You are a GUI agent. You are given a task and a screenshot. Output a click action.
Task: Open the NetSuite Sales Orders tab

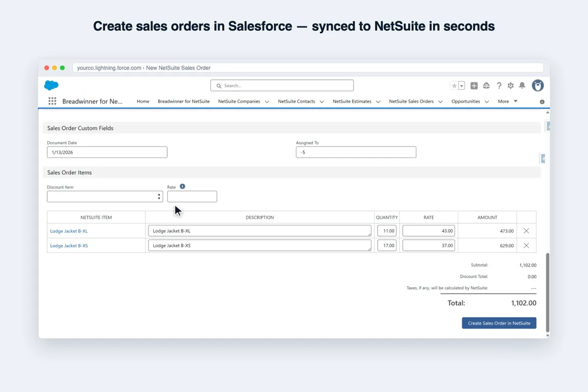[412, 101]
